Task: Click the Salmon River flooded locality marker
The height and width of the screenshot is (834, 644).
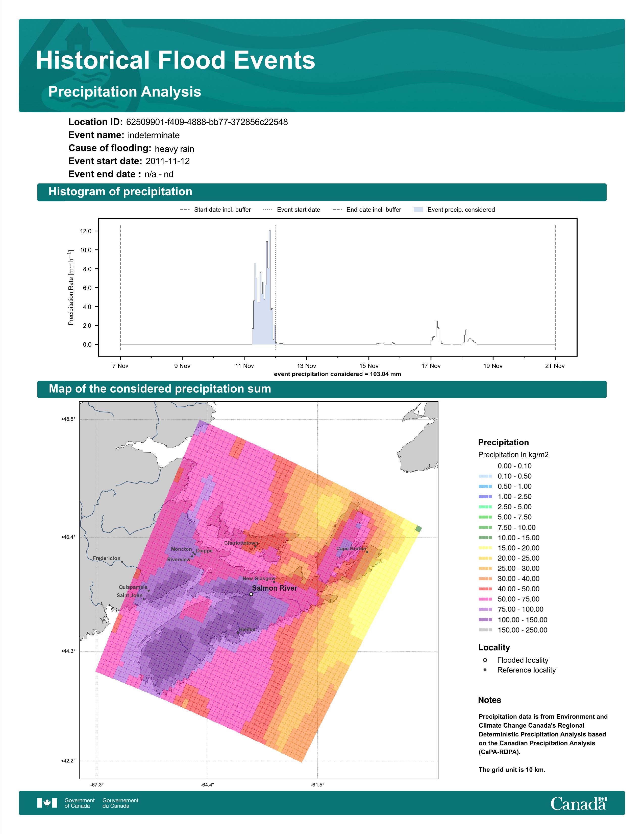Action: (251, 594)
